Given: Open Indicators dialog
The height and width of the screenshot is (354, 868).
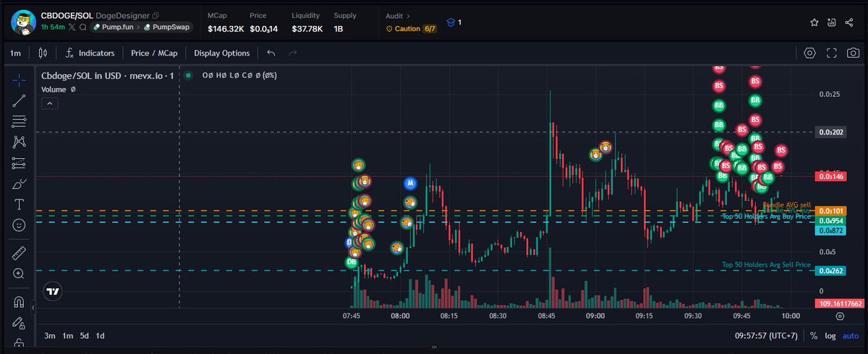Looking at the screenshot, I should pyautogui.click(x=90, y=53).
